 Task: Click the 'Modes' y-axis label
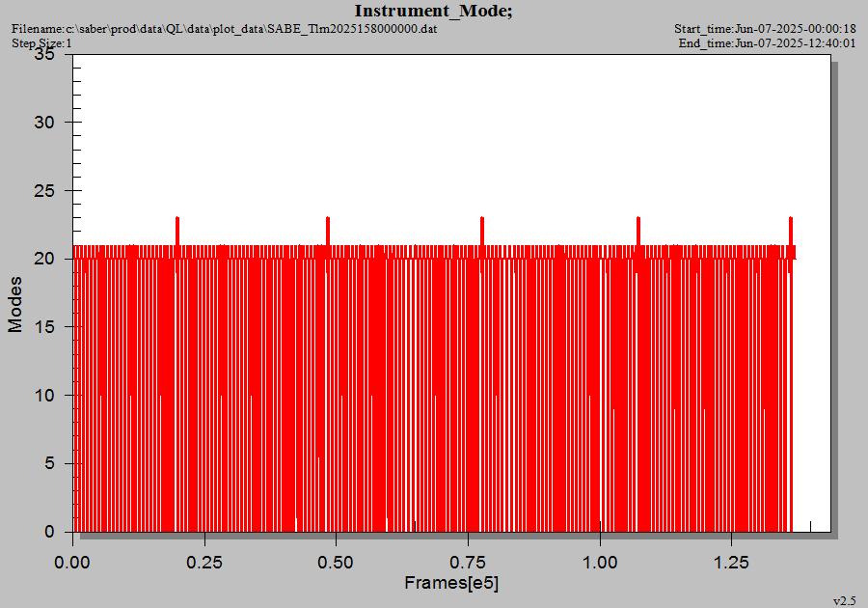pyautogui.click(x=14, y=305)
